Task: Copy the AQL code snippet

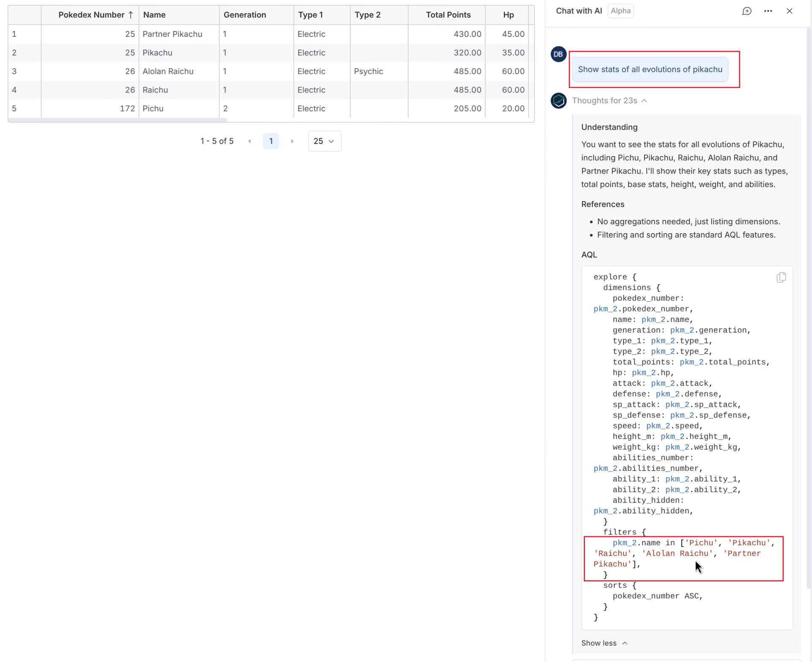Action: pos(781,277)
